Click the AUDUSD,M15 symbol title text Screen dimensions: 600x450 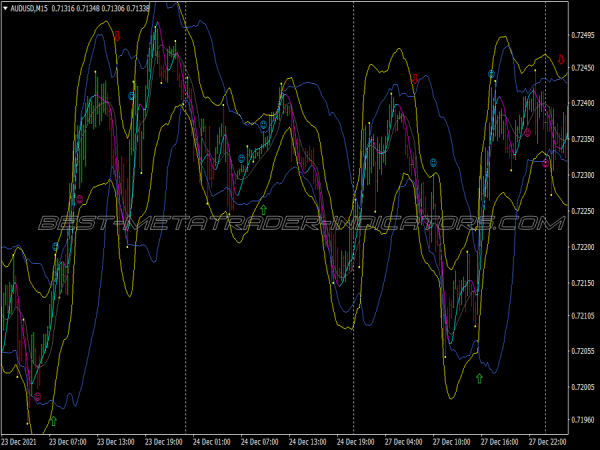[30, 8]
